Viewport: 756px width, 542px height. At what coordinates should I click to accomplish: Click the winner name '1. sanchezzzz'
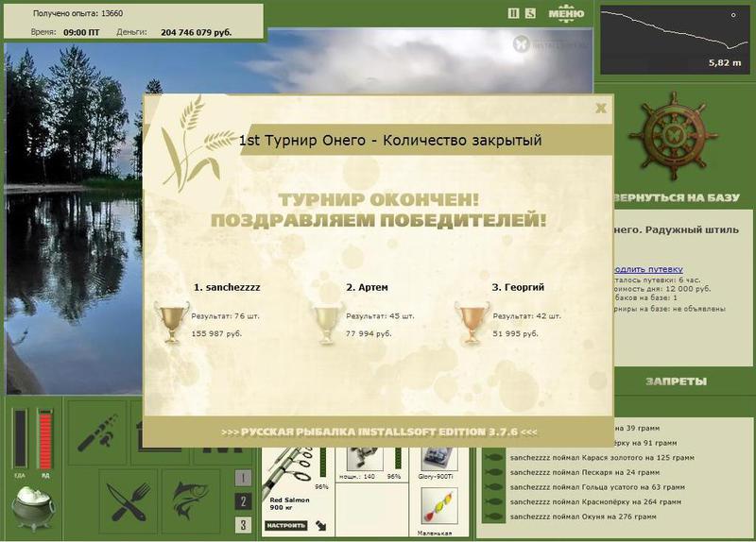coord(227,287)
